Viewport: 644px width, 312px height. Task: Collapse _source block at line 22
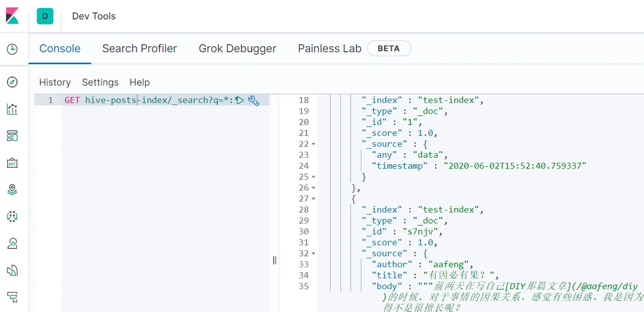click(x=314, y=144)
